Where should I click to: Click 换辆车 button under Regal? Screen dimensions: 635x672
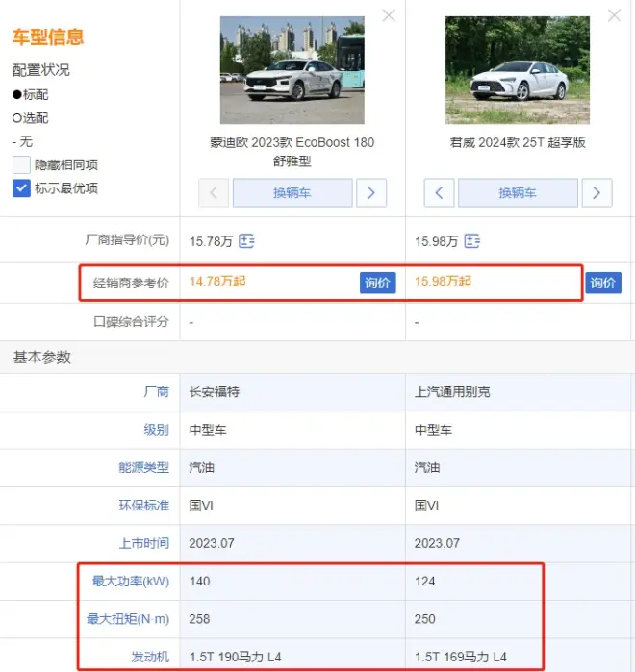pyautogui.click(x=518, y=193)
